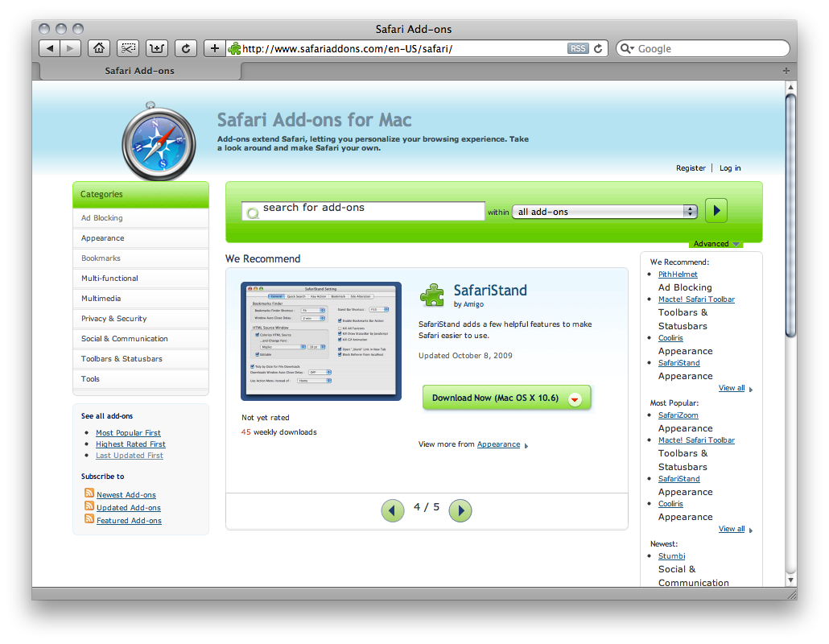The width and height of the screenshot is (829, 644).
Task: Click the green puzzle favicon in address bar
Action: [234, 47]
